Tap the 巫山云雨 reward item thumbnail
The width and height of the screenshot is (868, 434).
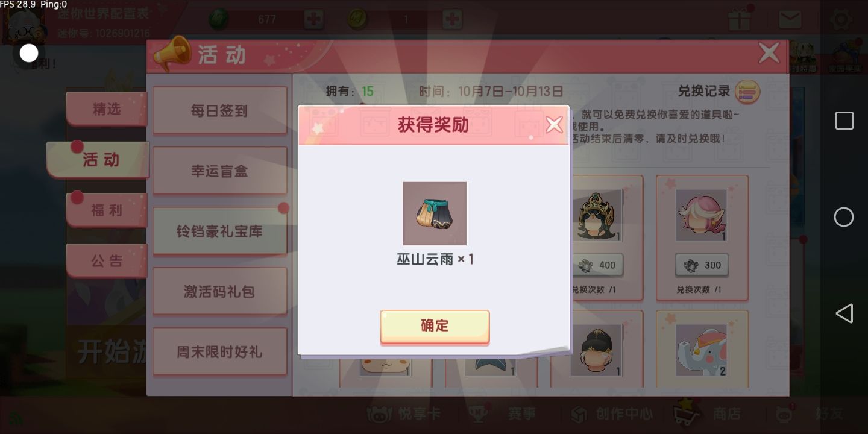point(435,213)
